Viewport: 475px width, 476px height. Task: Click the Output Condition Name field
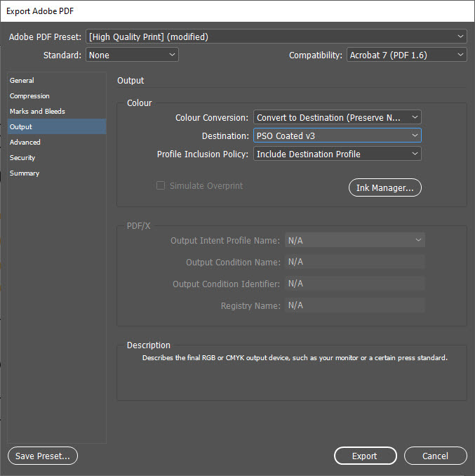[355, 262]
